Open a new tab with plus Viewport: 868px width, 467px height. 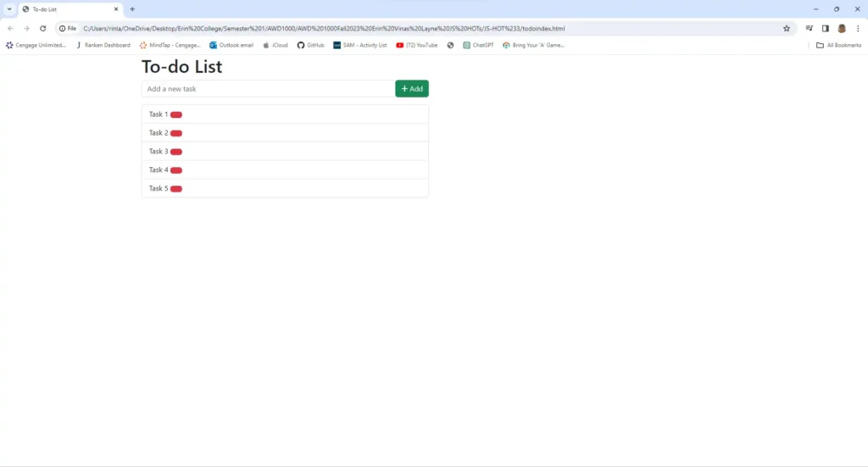tap(132, 8)
